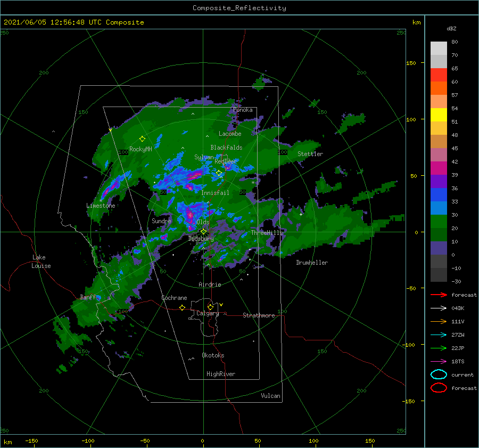
Task: Click the Composite_Reflectivity title
Action: pyautogui.click(x=240, y=8)
